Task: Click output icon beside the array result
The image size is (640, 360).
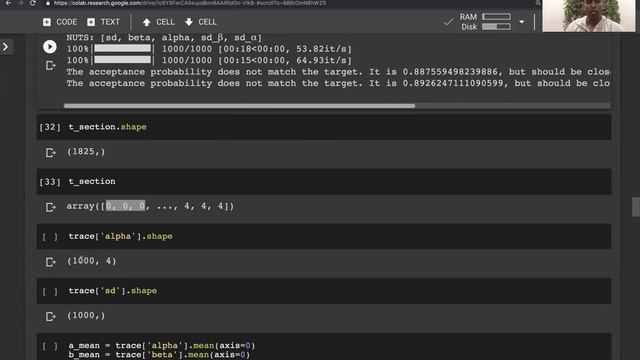Action: pos(50,207)
